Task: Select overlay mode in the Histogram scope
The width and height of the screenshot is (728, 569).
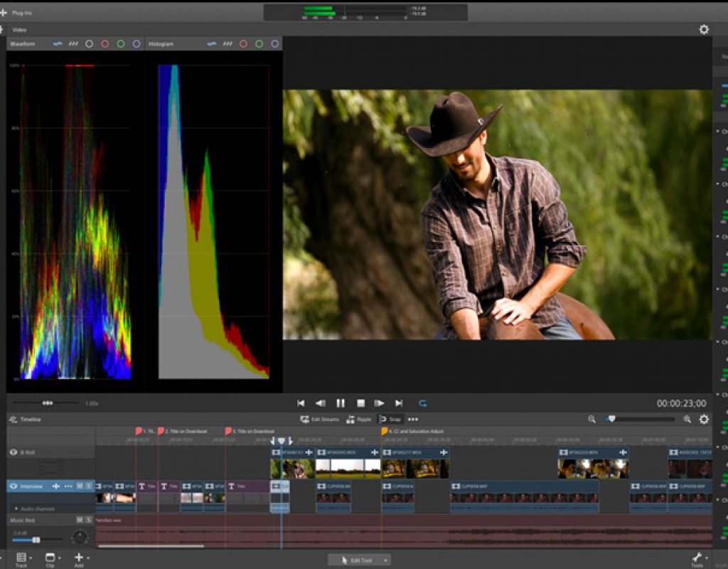Action: [x=212, y=43]
